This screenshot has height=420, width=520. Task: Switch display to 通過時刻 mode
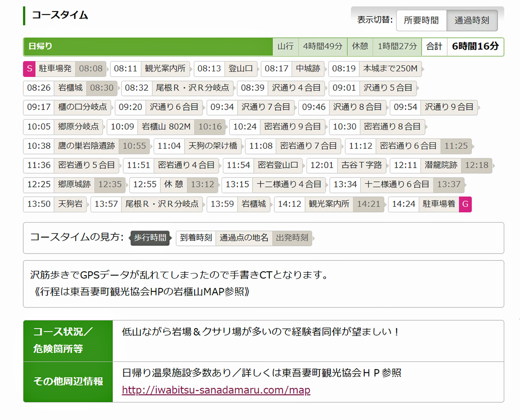(x=472, y=20)
